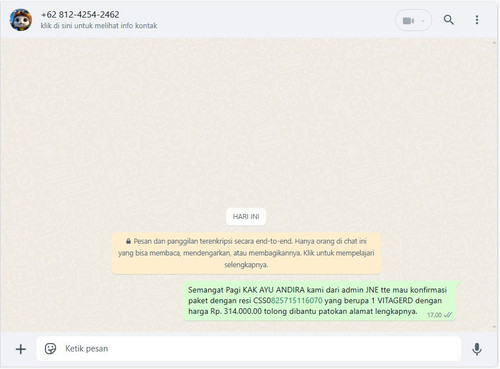Open the plus attachment menu
Screen dimensions: 500x369
coord(21,349)
